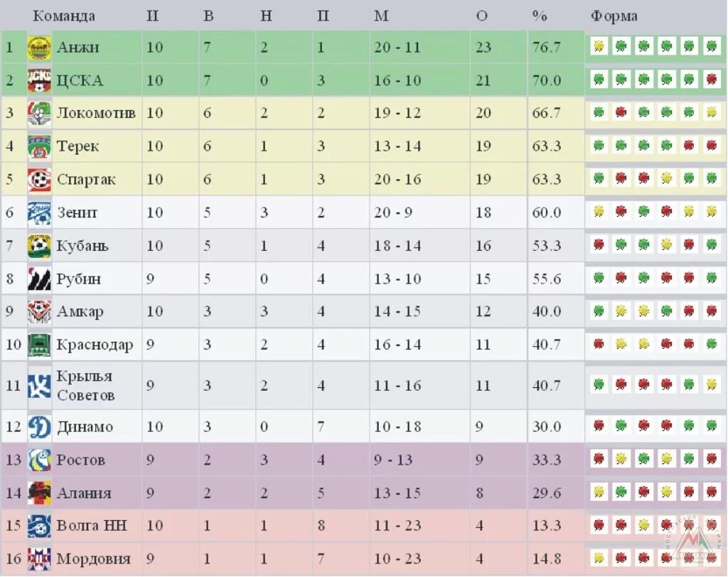This screenshot has width=728, height=577.
Task: Click the Рубин club crest
Action: point(39,279)
